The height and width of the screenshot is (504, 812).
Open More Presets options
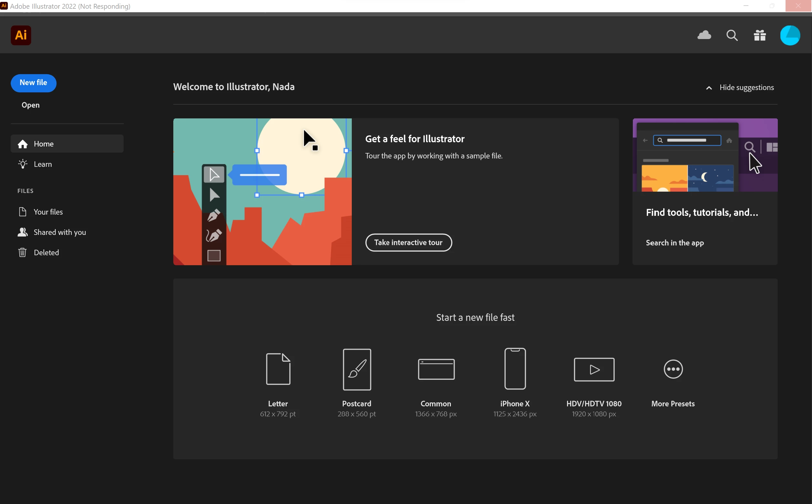[x=673, y=369]
